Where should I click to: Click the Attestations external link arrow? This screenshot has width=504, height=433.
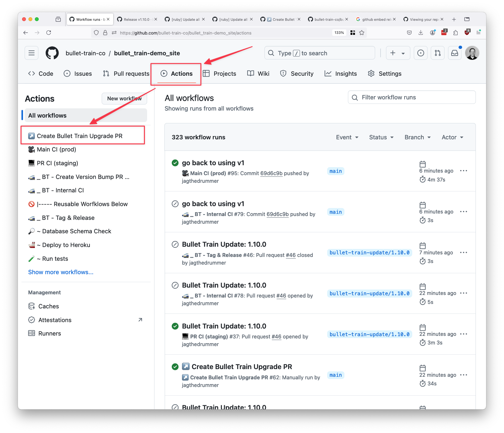tap(140, 320)
